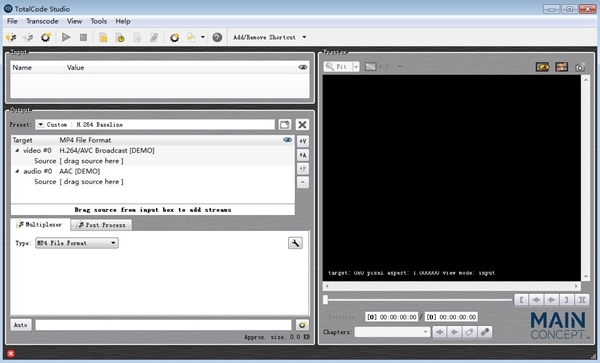Click the grayed paperclip toolbar icon
The height and width of the screenshot is (363, 600).
click(x=154, y=37)
